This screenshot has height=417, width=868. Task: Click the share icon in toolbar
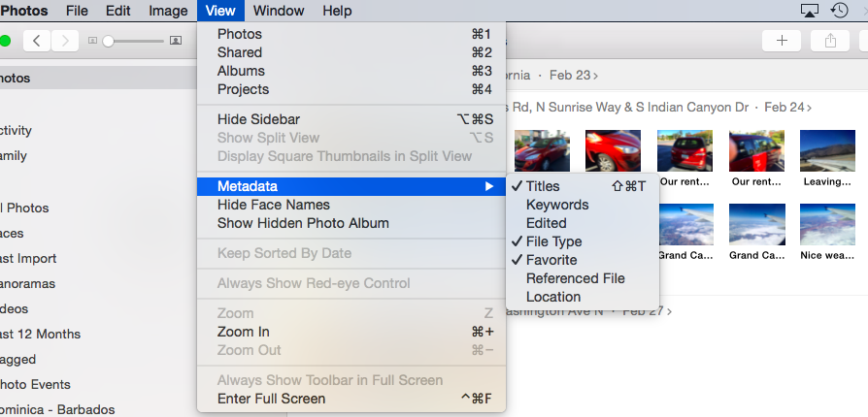830,41
